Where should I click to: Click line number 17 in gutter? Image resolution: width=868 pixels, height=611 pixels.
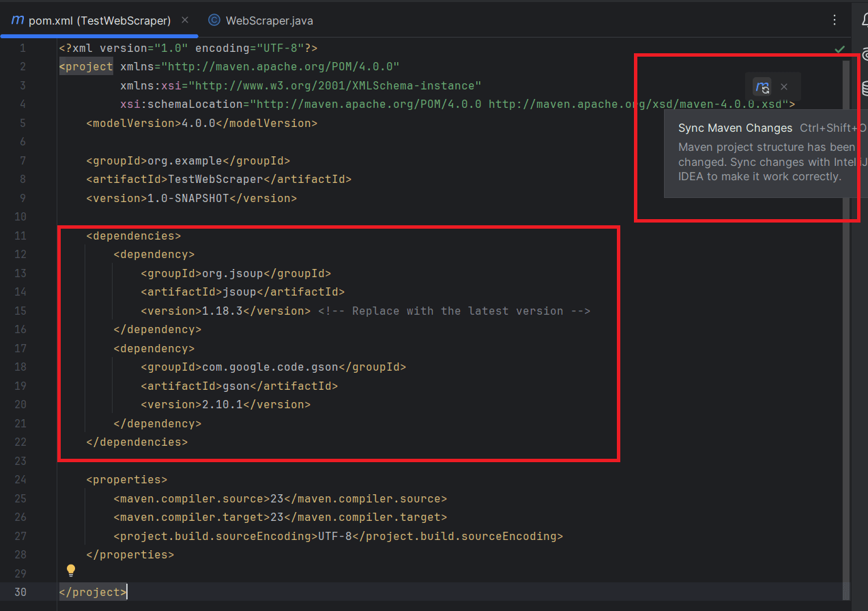(x=20, y=348)
